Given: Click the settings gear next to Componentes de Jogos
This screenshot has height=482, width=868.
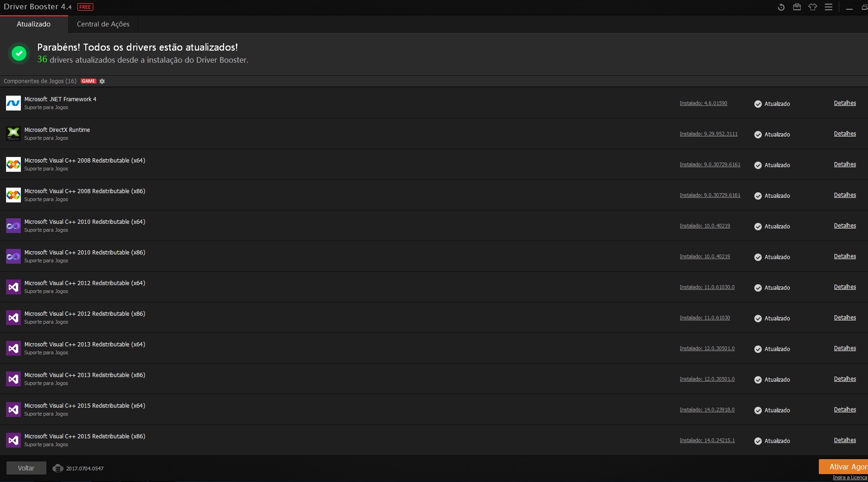Looking at the screenshot, I should pos(102,81).
